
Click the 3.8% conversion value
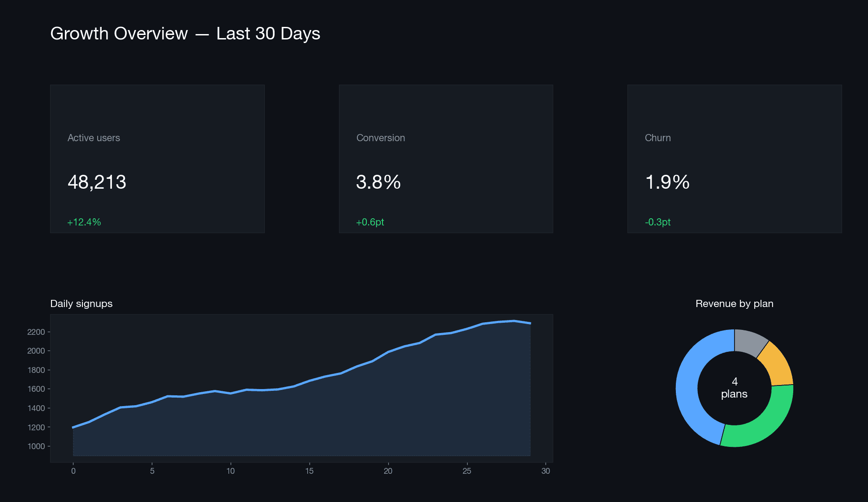click(378, 182)
